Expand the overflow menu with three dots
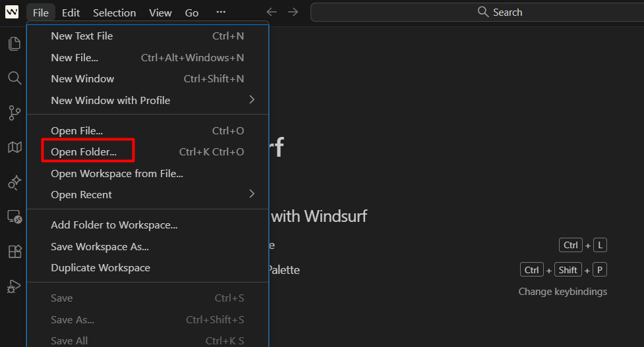644x347 pixels. click(x=221, y=13)
